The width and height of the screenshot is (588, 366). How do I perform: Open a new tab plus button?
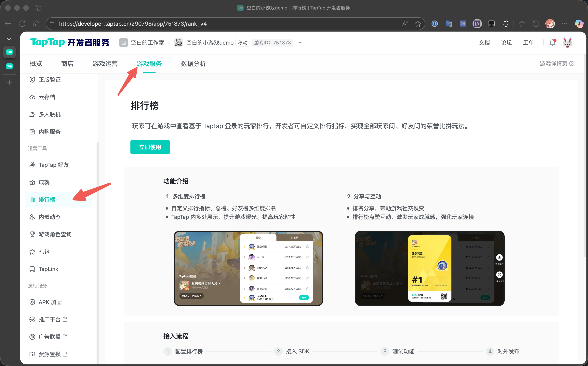point(9,82)
